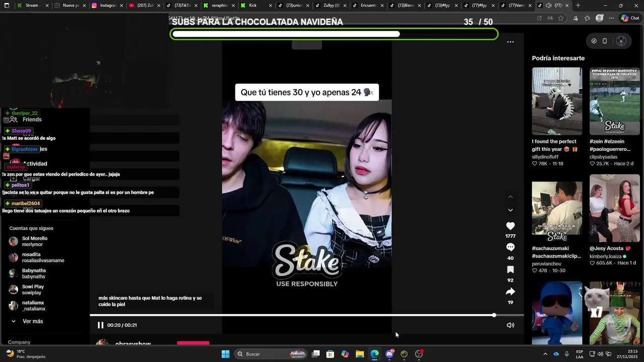The height and width of the screenshot is (362, 644).
Task: Click the mobile phone icon in TikTok header
Action: (x=605, y=41)
